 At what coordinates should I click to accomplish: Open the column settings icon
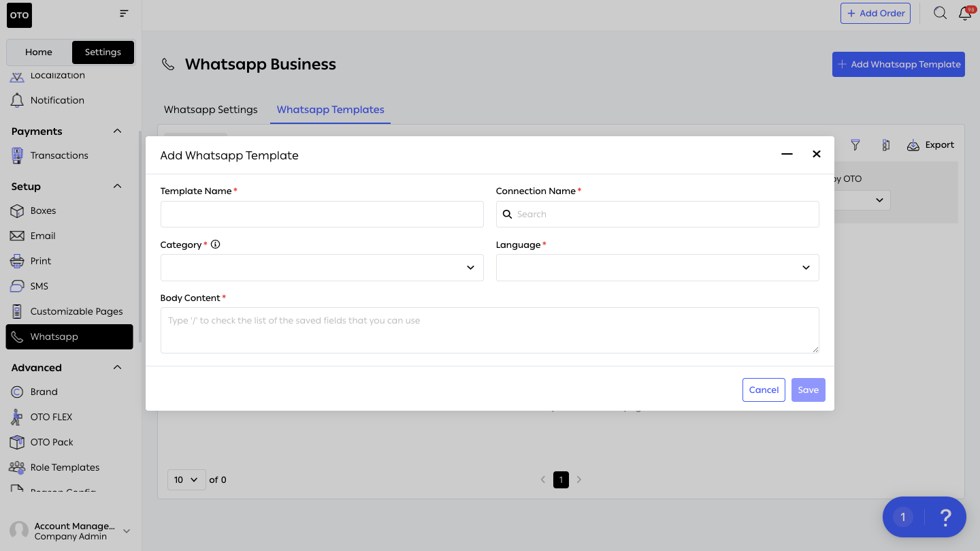point(885,145)
